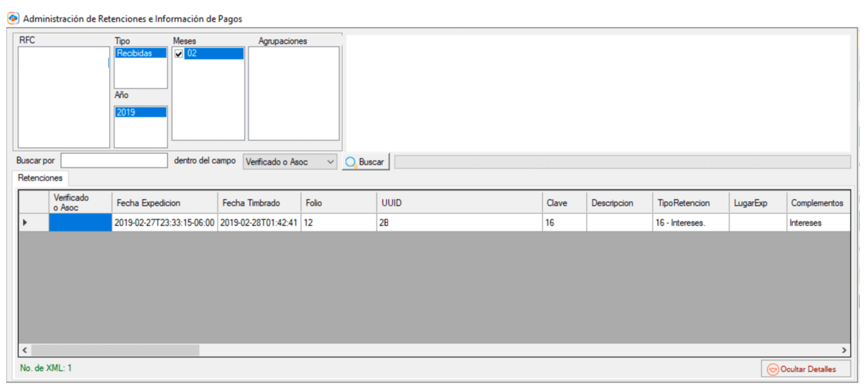Image resolution: width=868 pixels, height=390 pixels.
Task: Click the magnifier icon on the Buscar button
Action: click(x=351, y=161)
